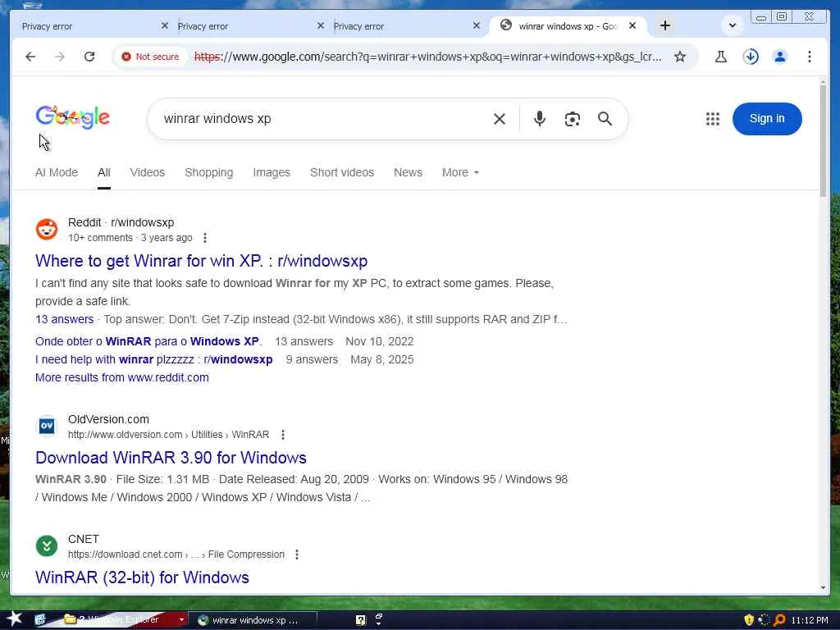Viewport: 840px width, 630px height.
Task: Click the 11:12 PM taskbar clock
Action: [810, 620]
